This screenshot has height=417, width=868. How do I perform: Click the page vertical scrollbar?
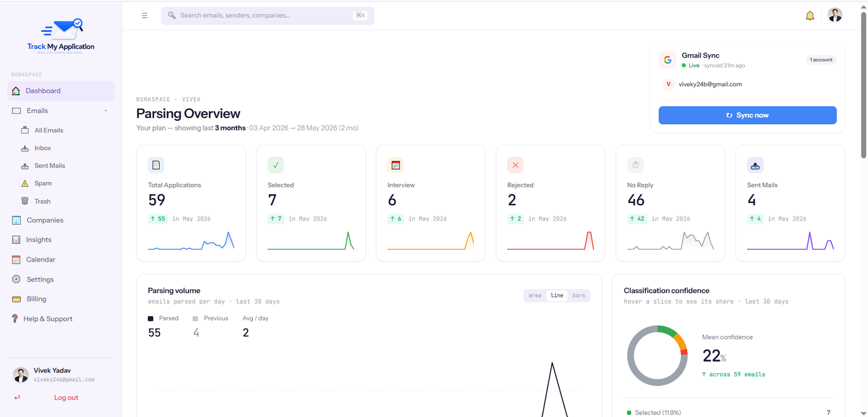click(864, 84)
